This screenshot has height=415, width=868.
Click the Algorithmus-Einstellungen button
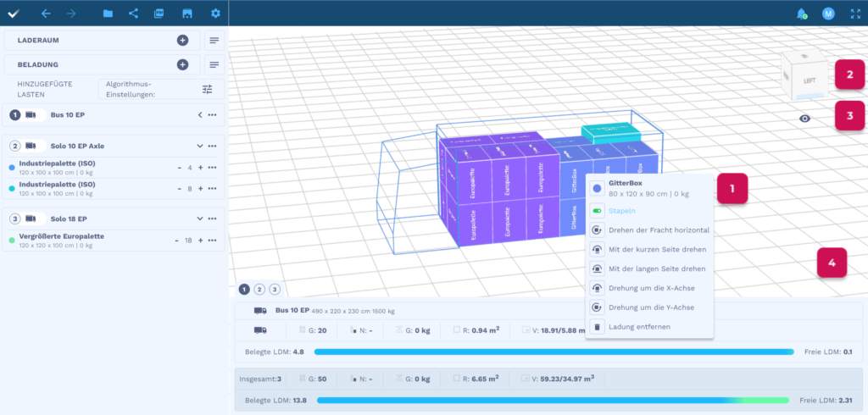[161, 89]
